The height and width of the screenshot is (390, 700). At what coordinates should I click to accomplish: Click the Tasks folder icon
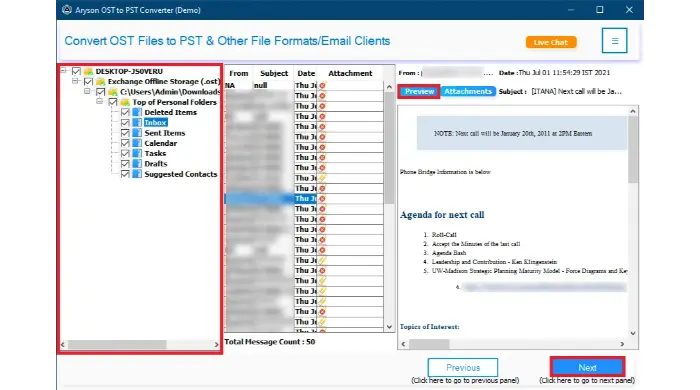[137, 154]
